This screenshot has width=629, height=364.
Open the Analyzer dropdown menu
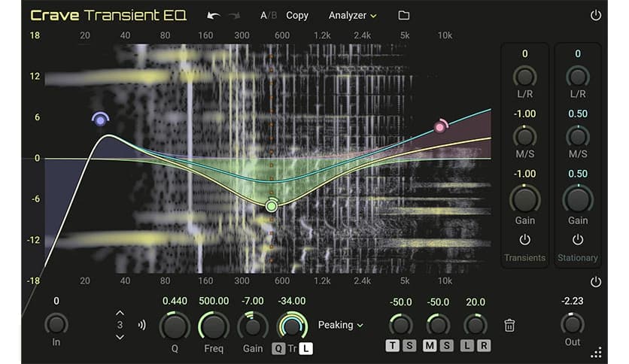(353, 16)
